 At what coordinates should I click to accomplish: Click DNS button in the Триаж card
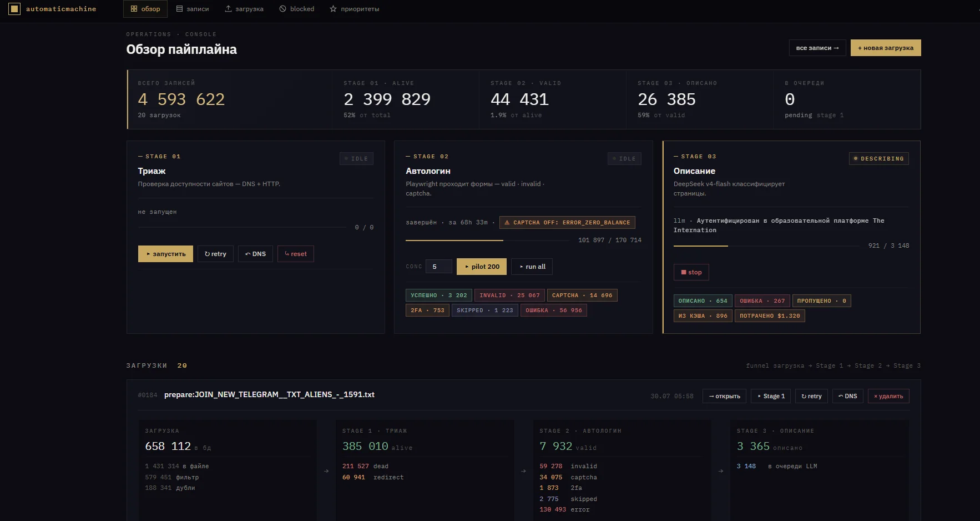tap(255, 254)
